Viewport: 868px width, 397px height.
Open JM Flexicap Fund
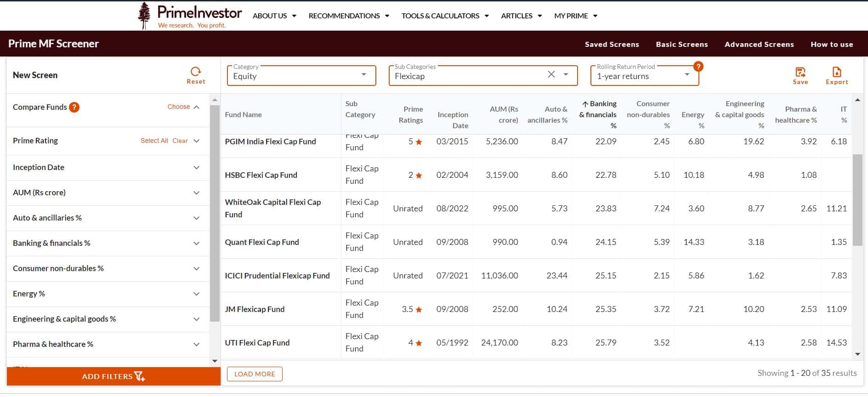click(255, 309)
